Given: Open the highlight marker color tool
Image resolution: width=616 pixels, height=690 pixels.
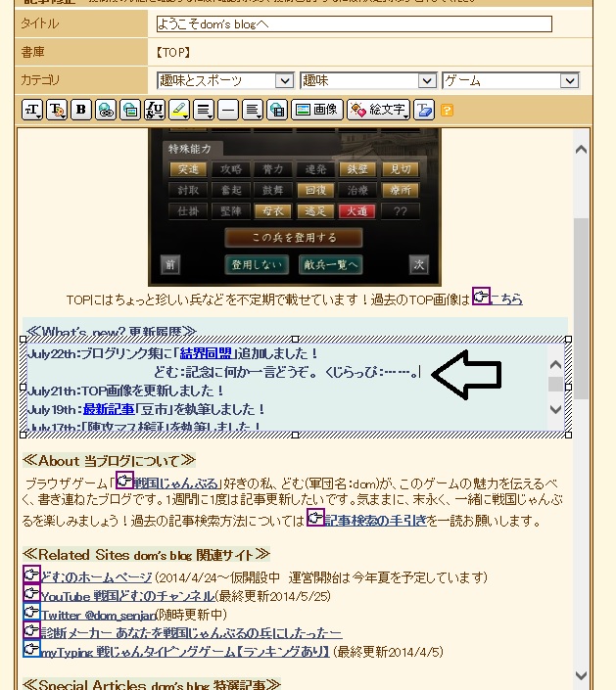Looking at the screenshot, I should (x=179, y=110).
